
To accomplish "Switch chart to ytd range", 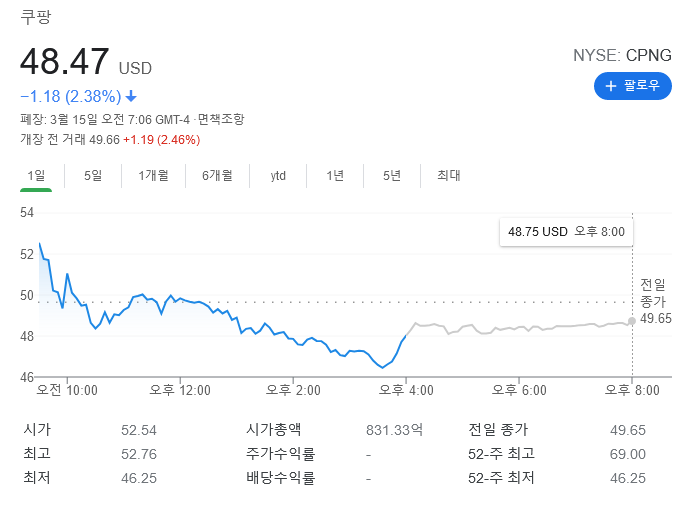I will [x=278, y=176].
